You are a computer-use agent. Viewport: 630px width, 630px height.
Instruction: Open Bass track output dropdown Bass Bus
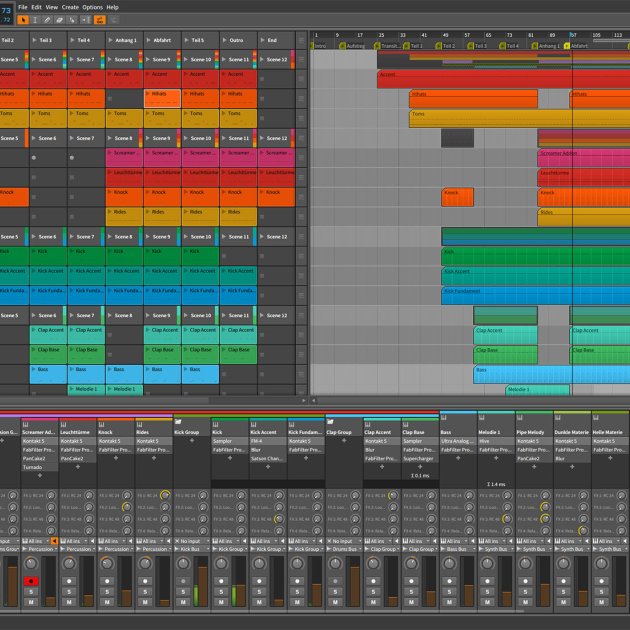[458, 549]
